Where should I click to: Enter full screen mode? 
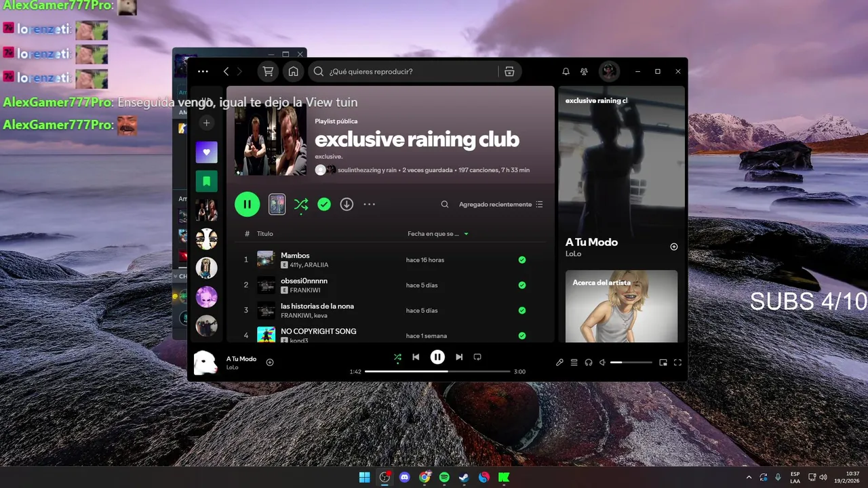677,363
